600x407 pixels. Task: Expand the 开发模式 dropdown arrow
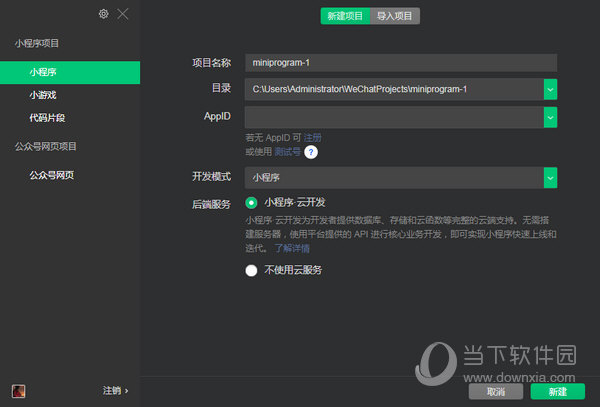(x=550, y=178)
